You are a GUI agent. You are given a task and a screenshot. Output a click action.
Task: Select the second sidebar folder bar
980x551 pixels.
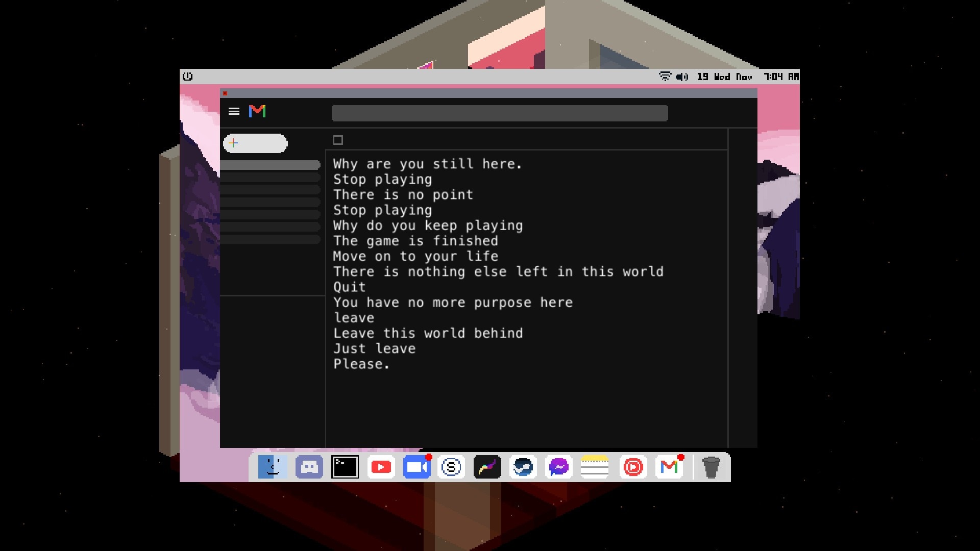click(x=271, y=178)
